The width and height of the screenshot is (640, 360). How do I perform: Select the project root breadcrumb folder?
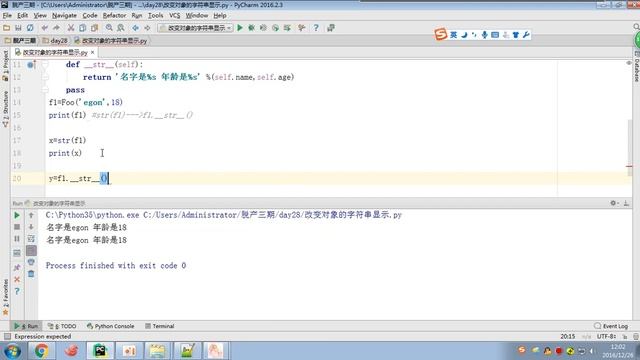point(20,41)
